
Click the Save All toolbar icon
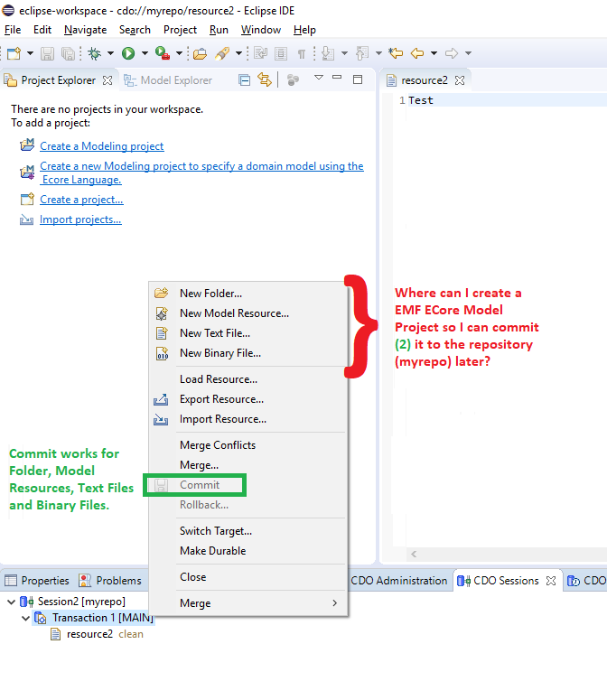pyautogui.click(x=68, y=53)
